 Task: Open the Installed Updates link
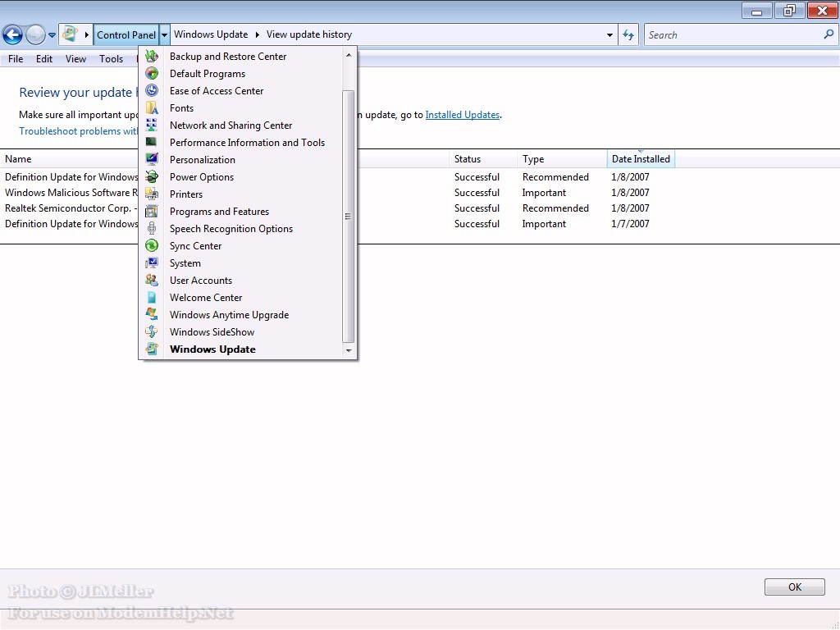click(x=462, y=115)
